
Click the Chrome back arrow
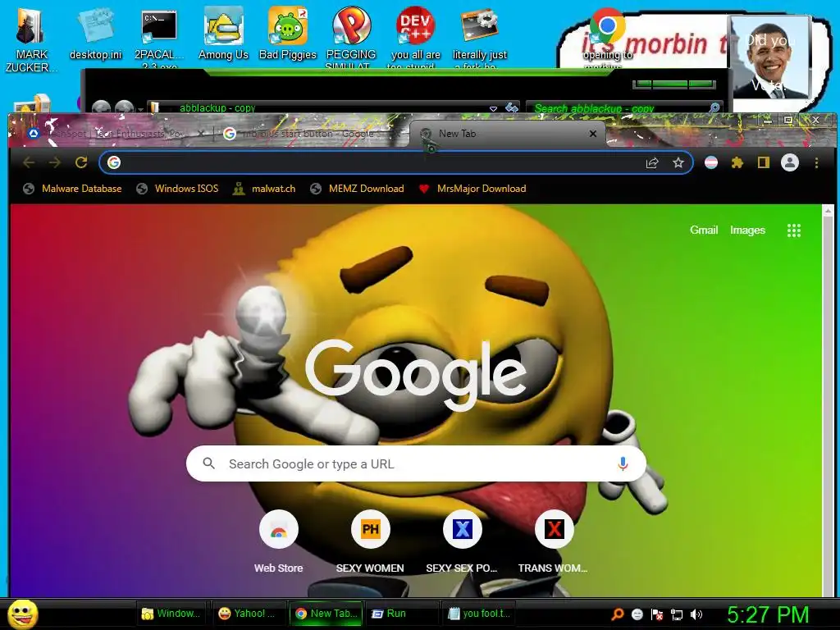pos(29,162)
